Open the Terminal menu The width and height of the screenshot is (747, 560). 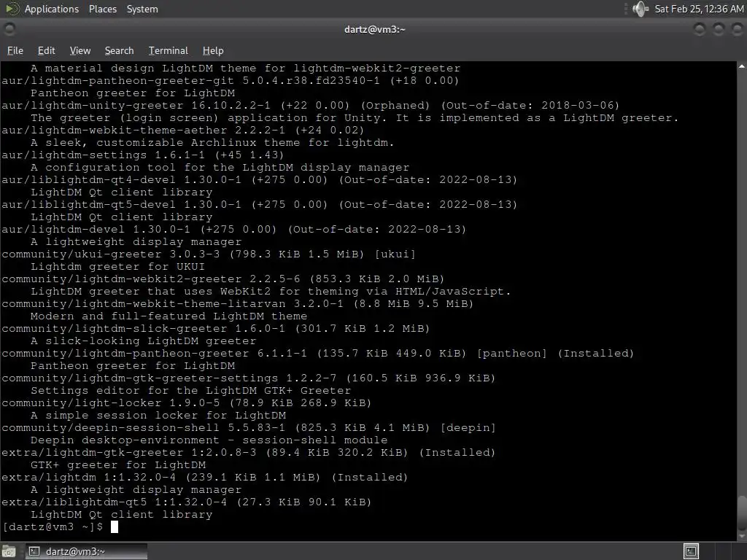point(169,50)
